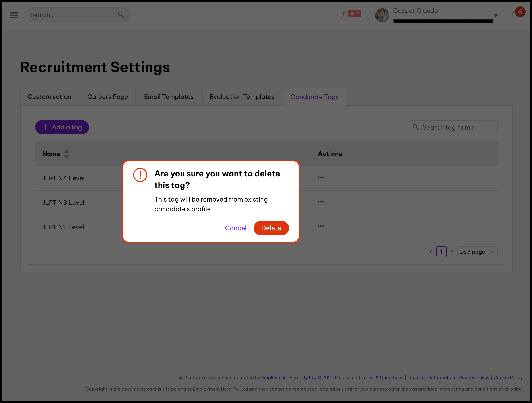532x403 pixels.
Task: Open the BETA lab flask icon
Action: coord(344,15)
